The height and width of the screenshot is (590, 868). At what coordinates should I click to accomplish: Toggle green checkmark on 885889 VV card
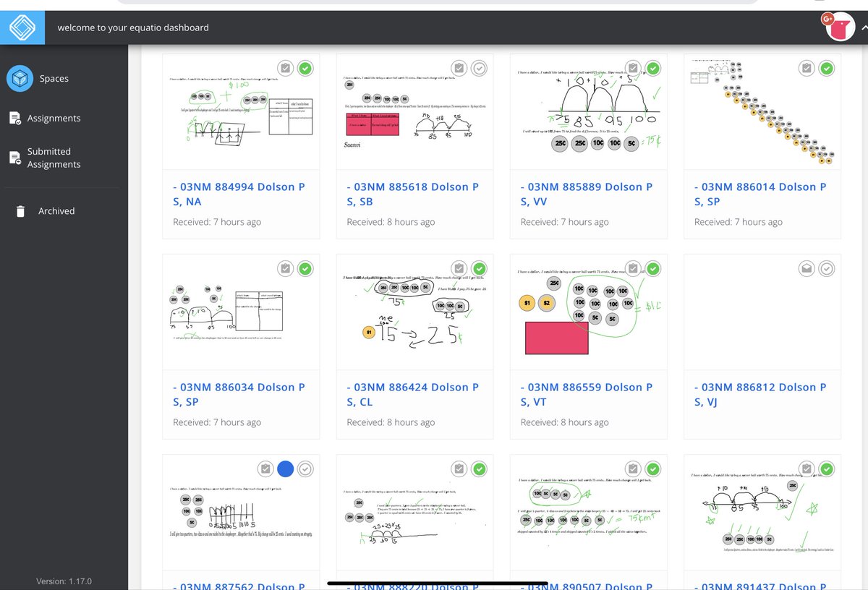coord(653,69)
